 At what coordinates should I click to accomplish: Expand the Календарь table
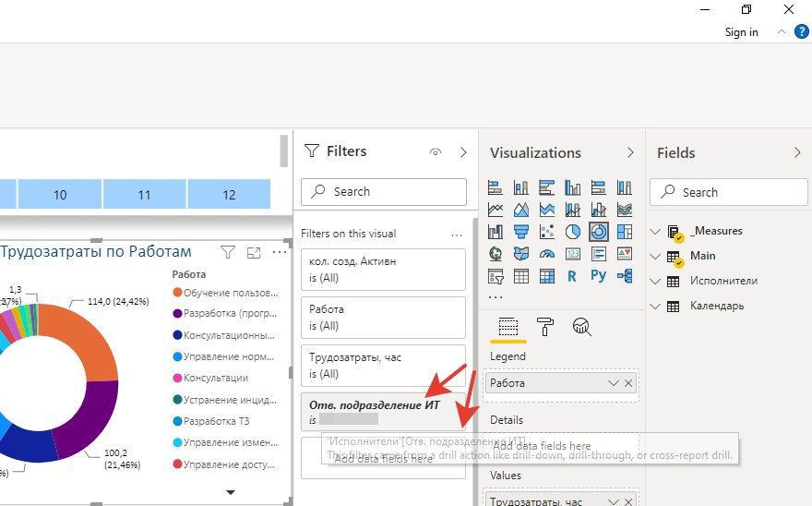655,306
